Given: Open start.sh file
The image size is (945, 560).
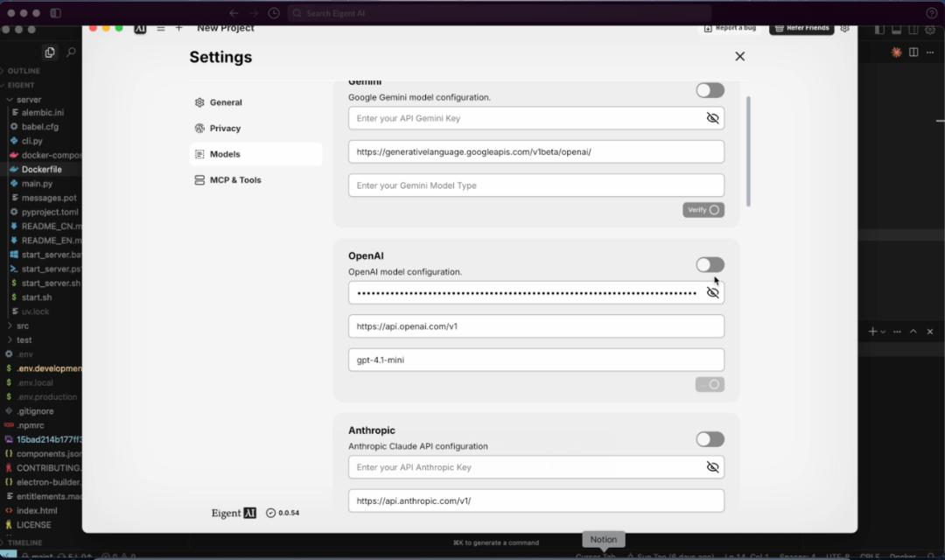Looking at the screenshot, I should [x=36, y=297].
